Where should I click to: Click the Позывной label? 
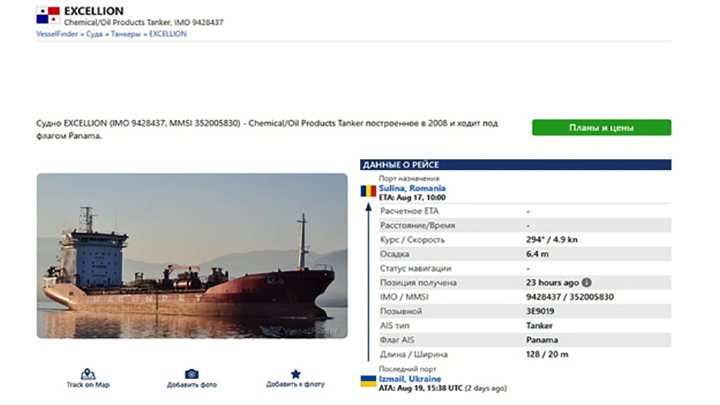[400, 311]
